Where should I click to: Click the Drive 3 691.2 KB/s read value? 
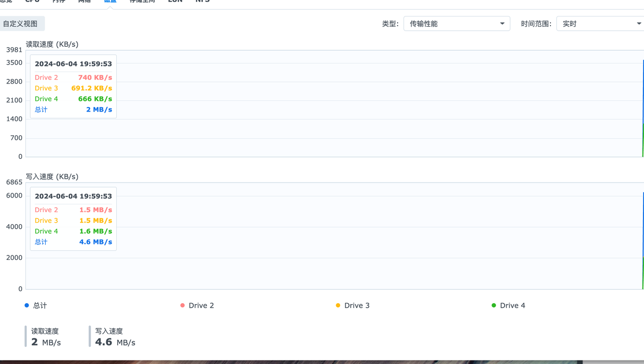92,88
